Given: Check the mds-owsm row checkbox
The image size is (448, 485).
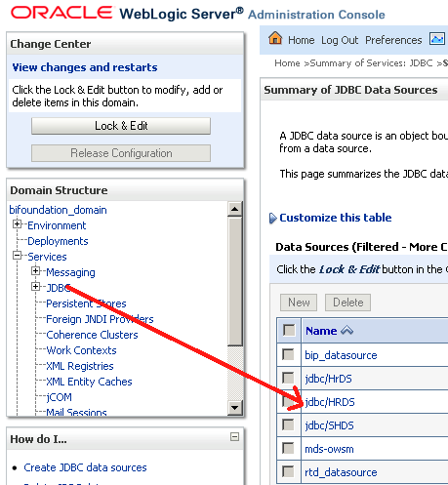Looking at the screenshot, I should [288, 448].
